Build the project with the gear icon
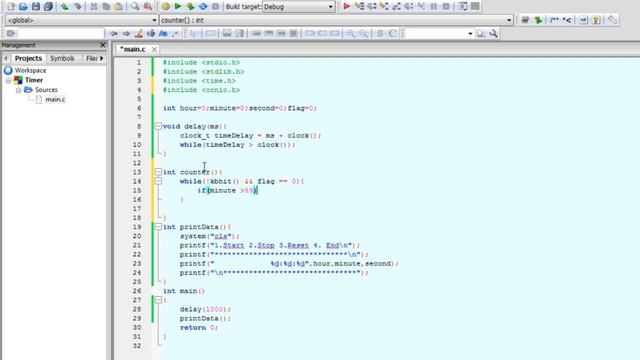 point(166,6)
